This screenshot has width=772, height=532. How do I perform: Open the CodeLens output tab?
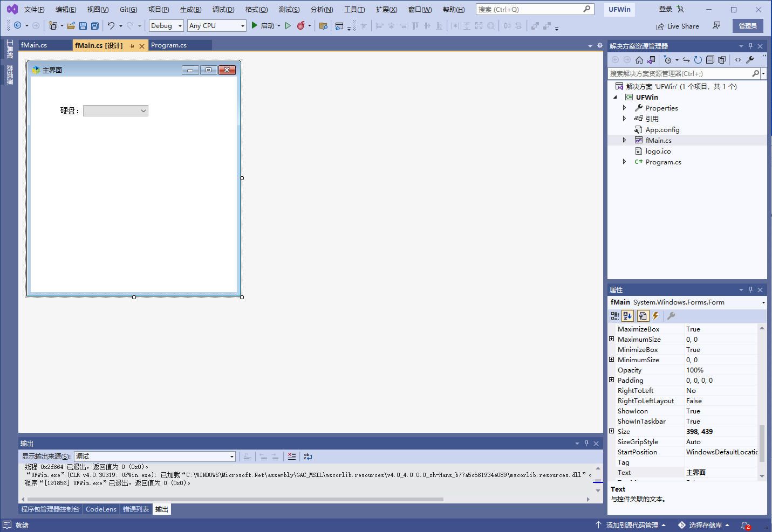pyautogui.click(x=101, y=509)
